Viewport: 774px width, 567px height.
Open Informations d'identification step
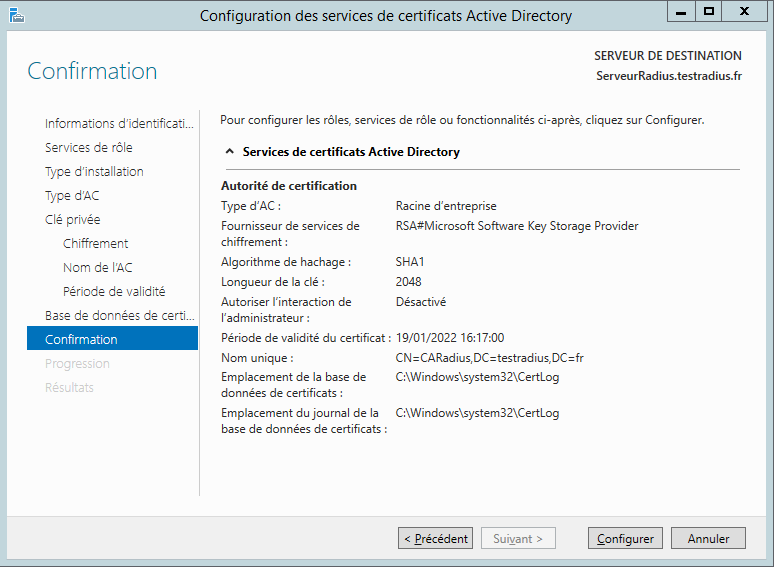[119, 123]
